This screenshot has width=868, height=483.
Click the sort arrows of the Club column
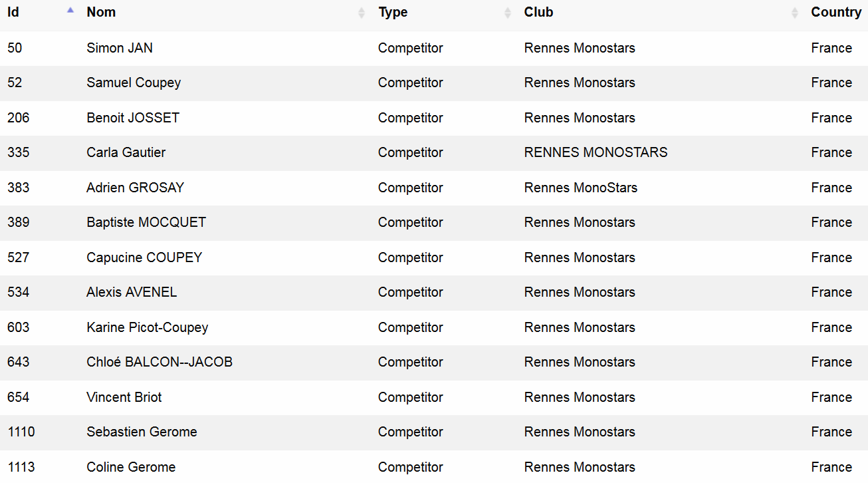click(x=795, y=13)
